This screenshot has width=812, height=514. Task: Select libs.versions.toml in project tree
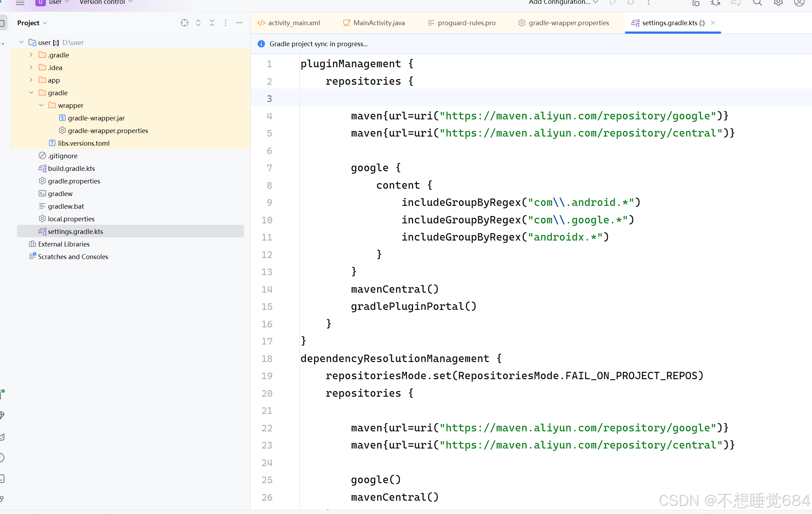tap(84, 143)
